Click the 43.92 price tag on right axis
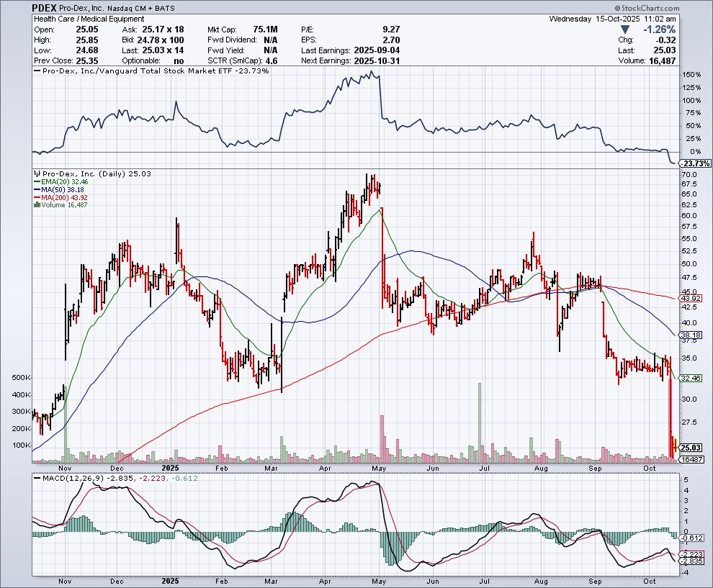 (691, 299)
